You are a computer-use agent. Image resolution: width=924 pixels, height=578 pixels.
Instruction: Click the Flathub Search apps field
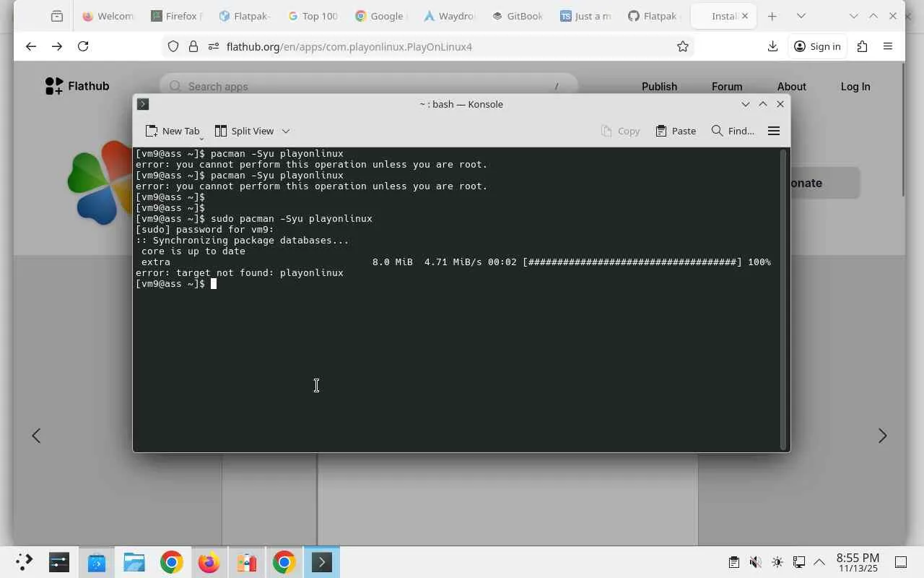368,86
